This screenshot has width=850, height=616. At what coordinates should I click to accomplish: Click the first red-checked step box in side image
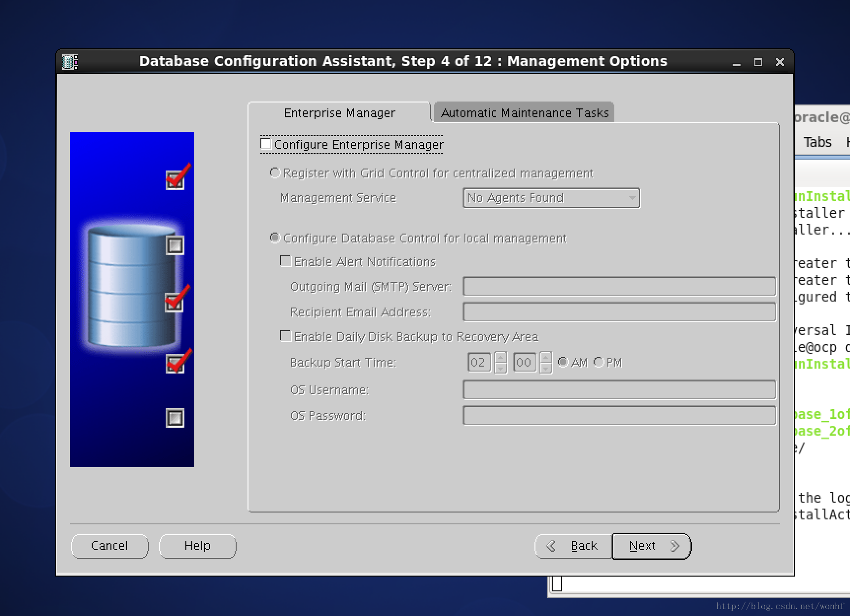pos(175,180)
